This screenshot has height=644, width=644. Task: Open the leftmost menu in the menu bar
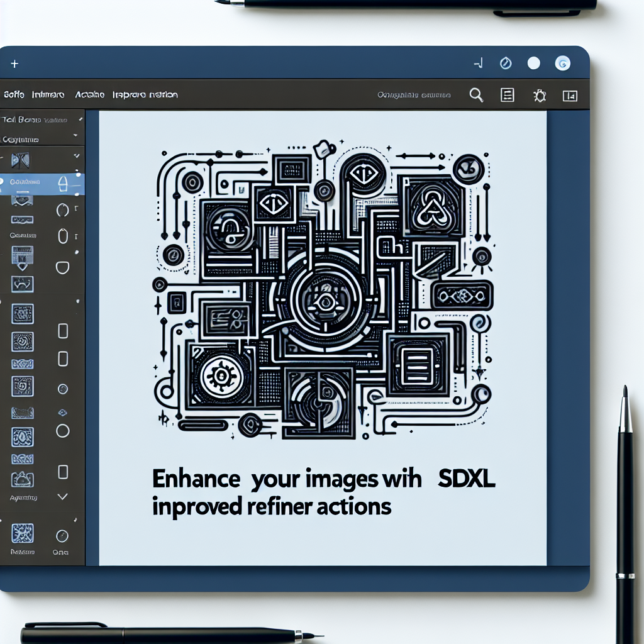pos(14,94)
